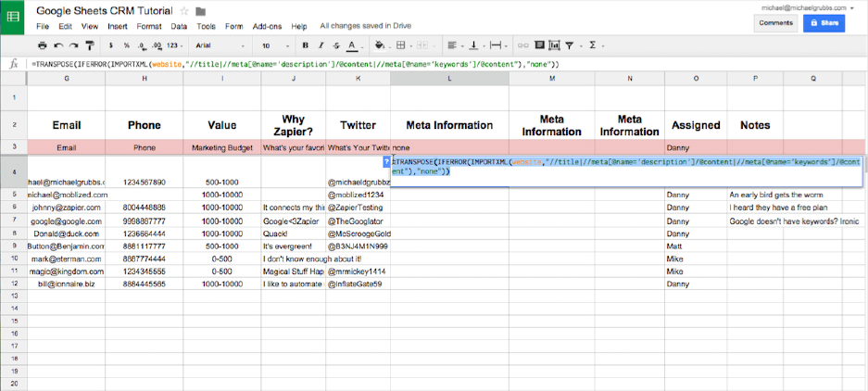Image resolution: width=868 pixels, height=391 pixels.
Task: Select column header G
Action: tap(67, 79)
